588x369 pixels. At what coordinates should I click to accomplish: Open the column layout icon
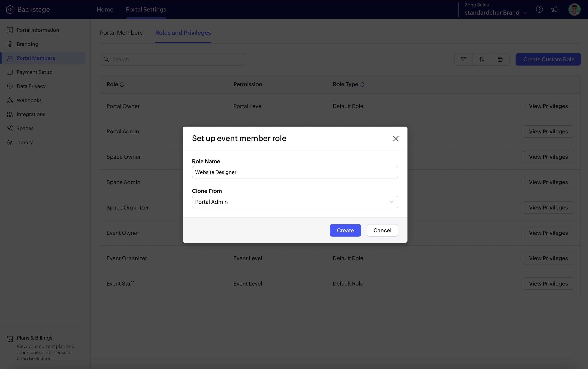click(x=500, y=59)
